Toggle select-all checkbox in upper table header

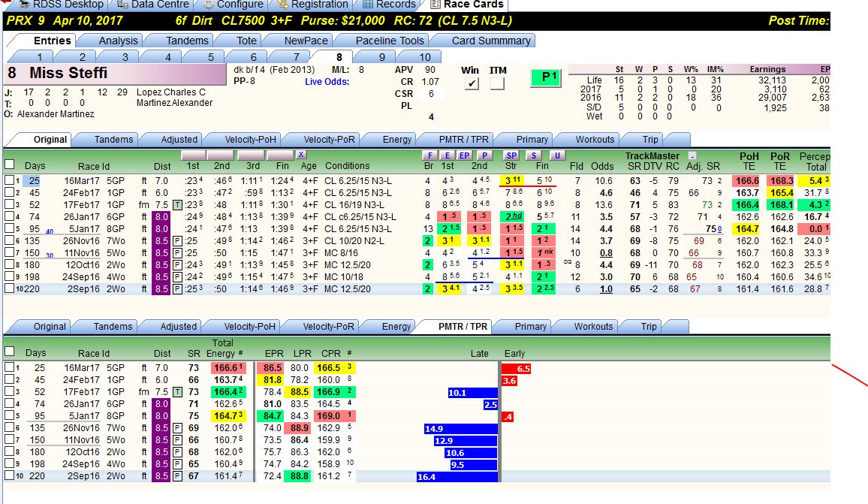click(x=10, y=164)
